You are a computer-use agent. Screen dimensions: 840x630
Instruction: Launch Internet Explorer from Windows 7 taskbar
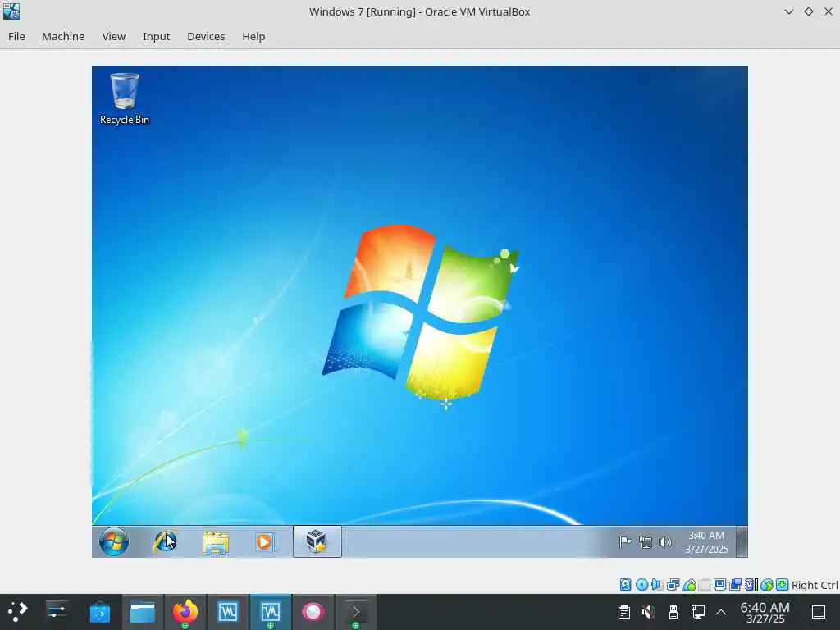pos(166,541)
